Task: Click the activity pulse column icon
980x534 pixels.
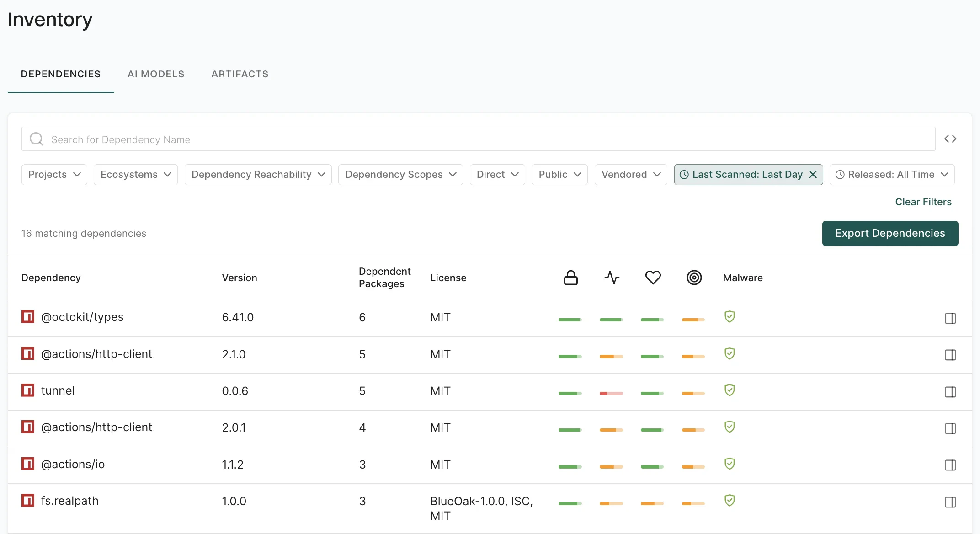Action: coord(612,278)
